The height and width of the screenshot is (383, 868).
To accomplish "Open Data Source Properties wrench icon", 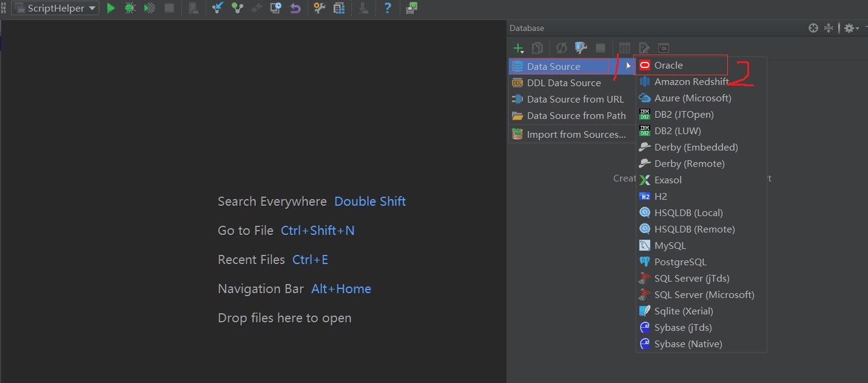I will (580, 47).
